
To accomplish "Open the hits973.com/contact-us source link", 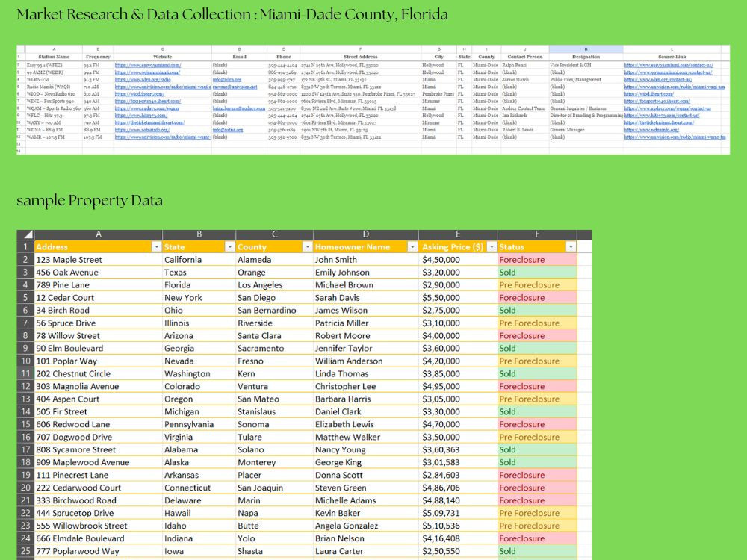I will [x=662, y=115].
